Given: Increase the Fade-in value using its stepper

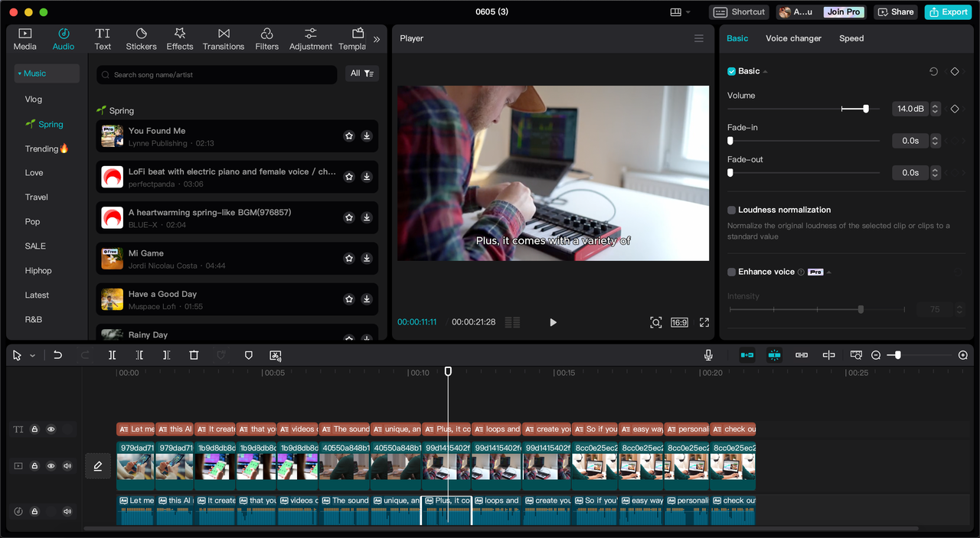Looking at the screenshot, I should pyautogui.click(x=935, y=138).
